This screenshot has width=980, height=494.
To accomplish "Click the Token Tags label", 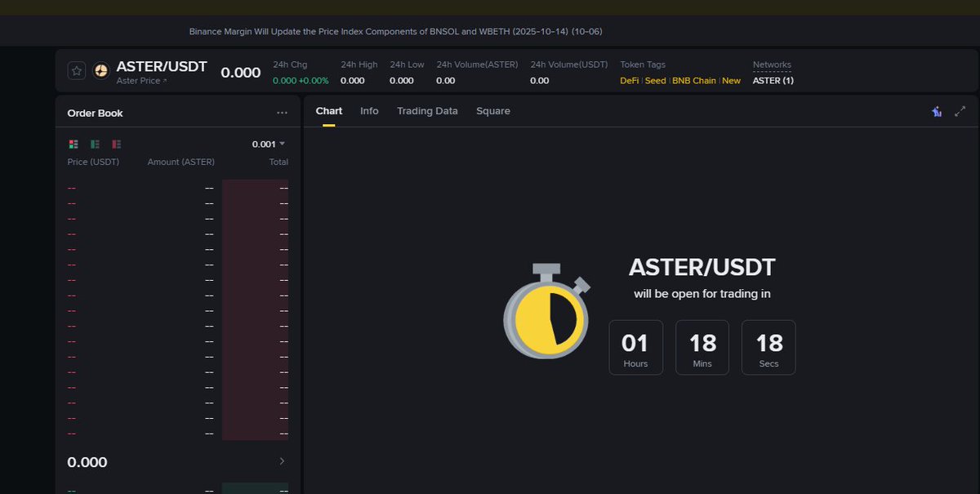I will coord(643,65).
